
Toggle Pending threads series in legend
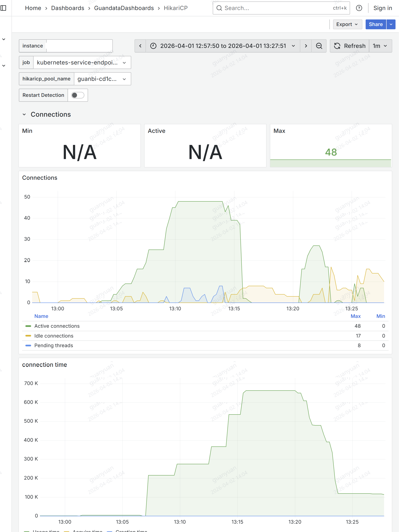click(53, 345)
